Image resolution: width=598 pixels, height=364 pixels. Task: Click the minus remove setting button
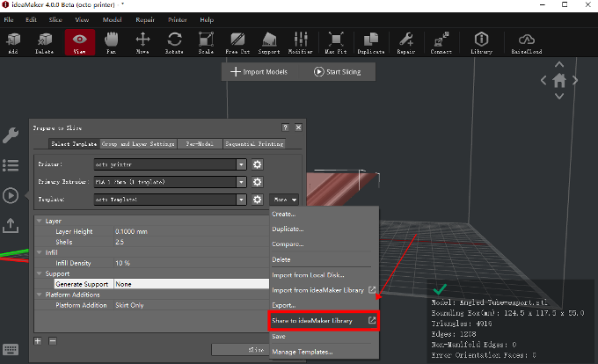pyautogui.click(x=53, y=341)
